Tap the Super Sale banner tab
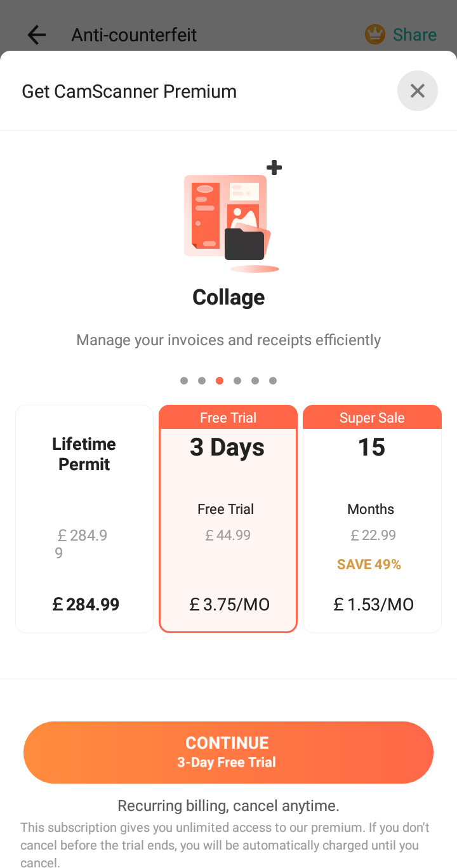The image size is (457, 868). pyautogui.click(x=372, y=418)
